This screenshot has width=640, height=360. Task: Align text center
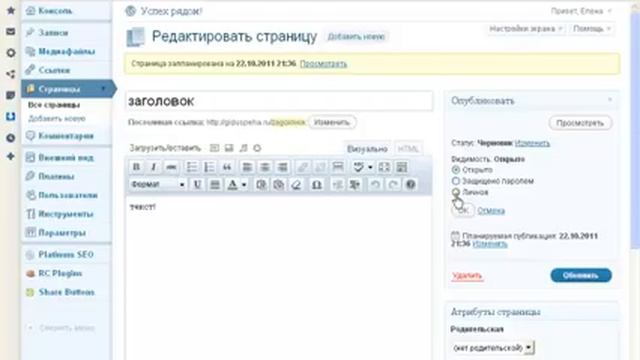click(x=265, y=167)
